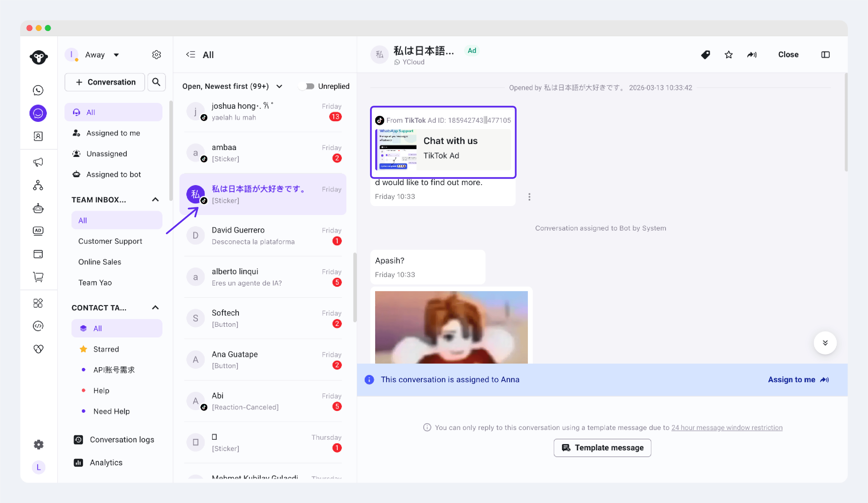Open the chatbot robot icon

tap(38, 208)
